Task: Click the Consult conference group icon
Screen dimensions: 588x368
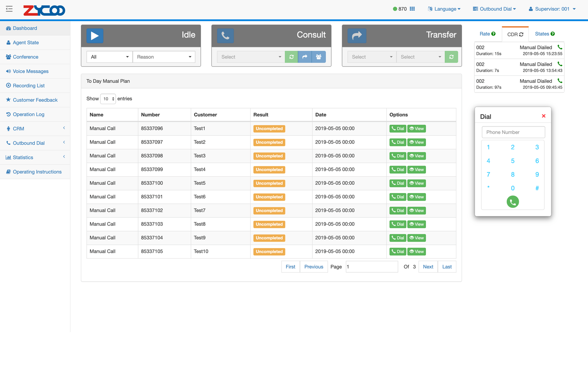Action: pyautogui.click(x=319, y=57)
